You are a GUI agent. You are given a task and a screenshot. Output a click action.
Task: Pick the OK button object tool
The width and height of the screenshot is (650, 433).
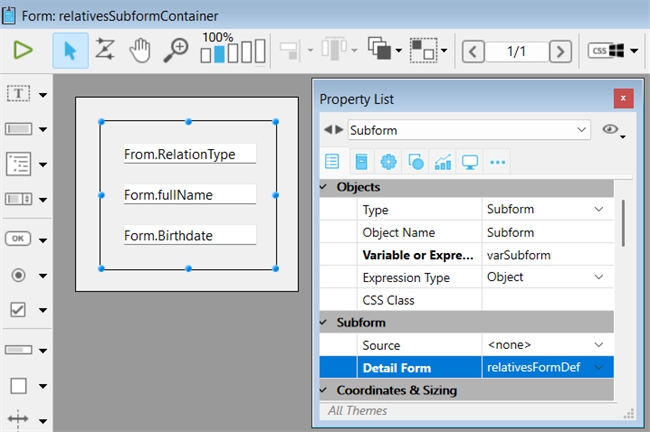pyautogui.click(x=20, y=238)
